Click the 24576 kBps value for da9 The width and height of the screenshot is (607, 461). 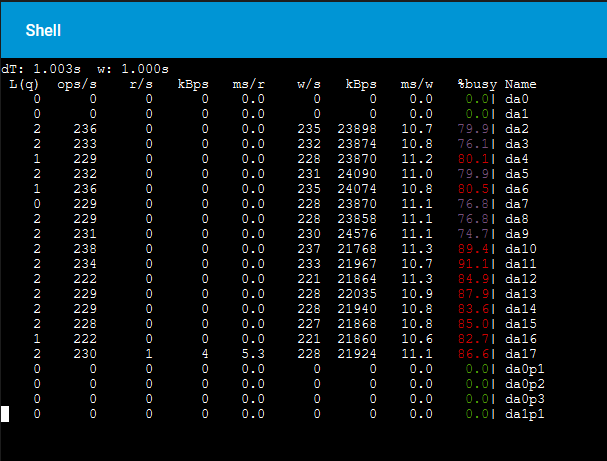pyautogui.click(x=357, y=234)
